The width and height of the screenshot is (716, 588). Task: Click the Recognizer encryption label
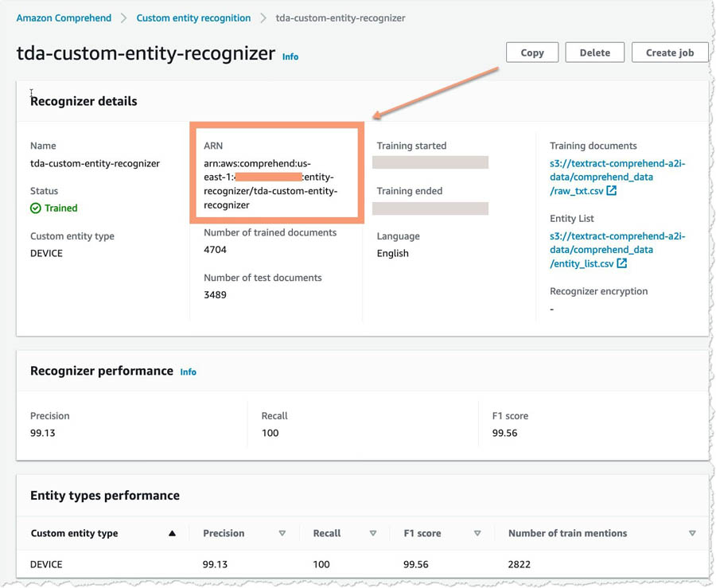[598, 291]
